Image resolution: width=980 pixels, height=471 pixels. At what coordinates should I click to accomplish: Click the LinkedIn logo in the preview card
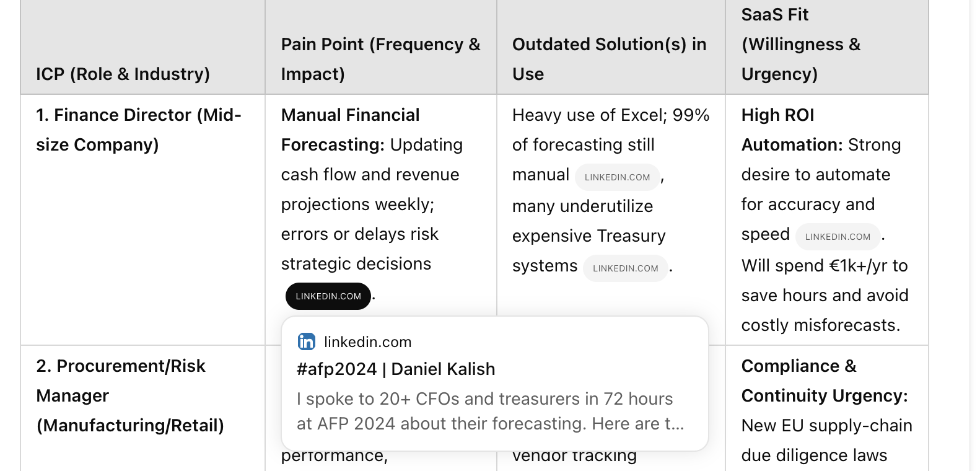coord(307,341)
